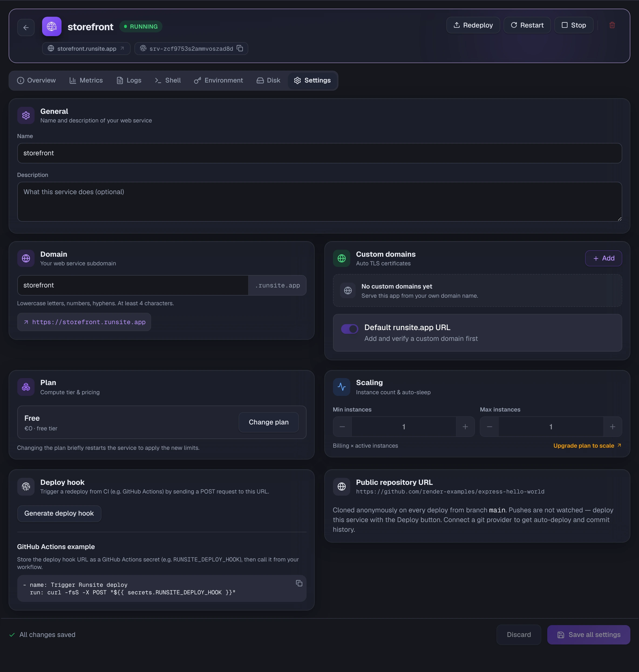
Task: Go to the Environment tab
Action: [x=219, y=80]
